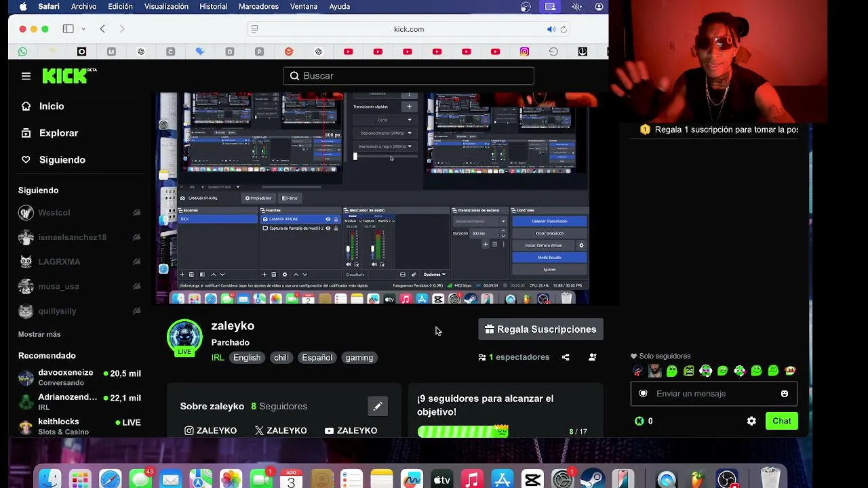The image size is (868, 488).
Task: Toggle notifications for ismaelsanchez18
Action: [136, 237]
